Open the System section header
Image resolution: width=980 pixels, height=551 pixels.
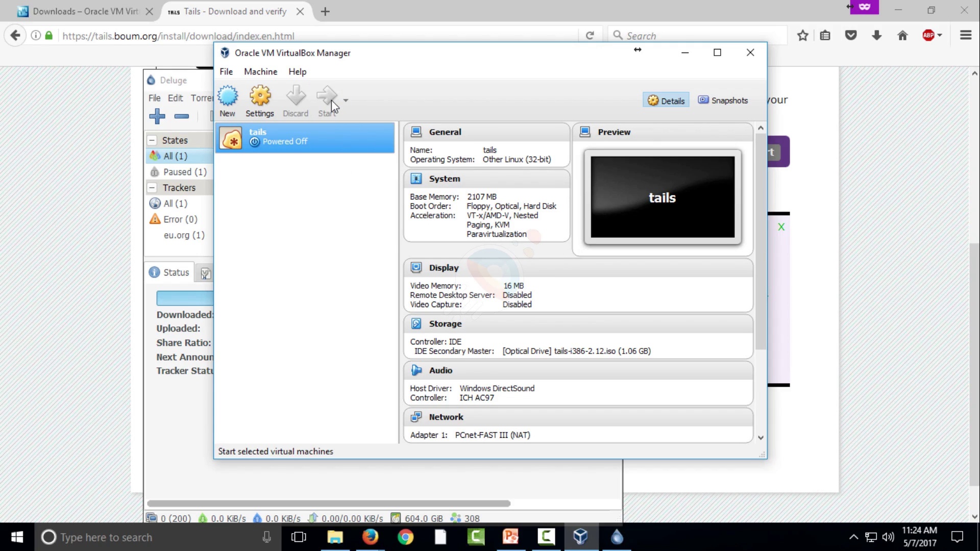point(486,179)
